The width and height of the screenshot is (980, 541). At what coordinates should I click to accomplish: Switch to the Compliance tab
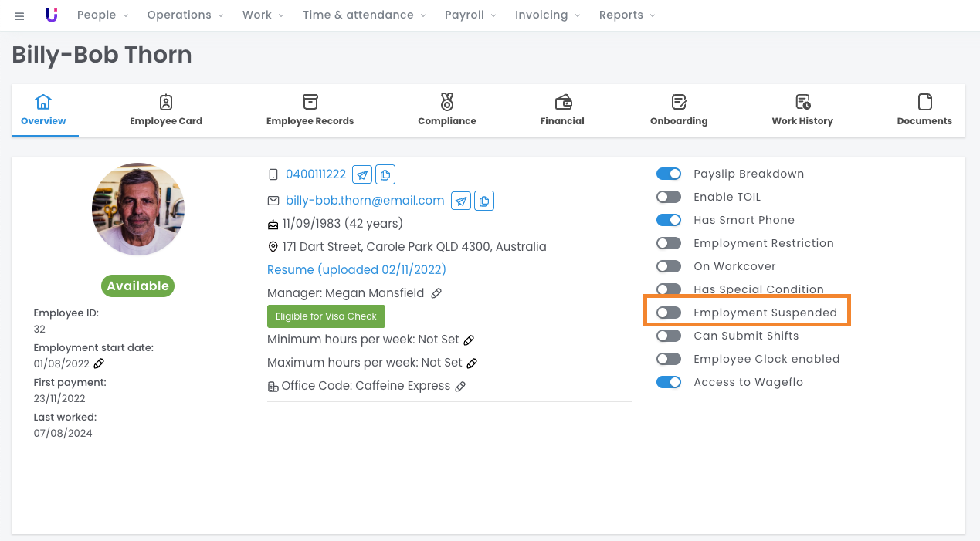(x=446, y=110)
